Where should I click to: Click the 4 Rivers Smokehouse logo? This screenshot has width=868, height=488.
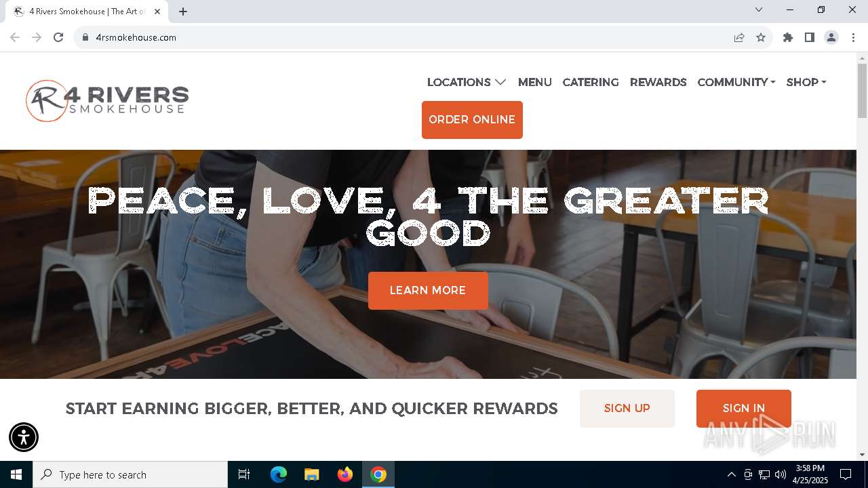107,101
